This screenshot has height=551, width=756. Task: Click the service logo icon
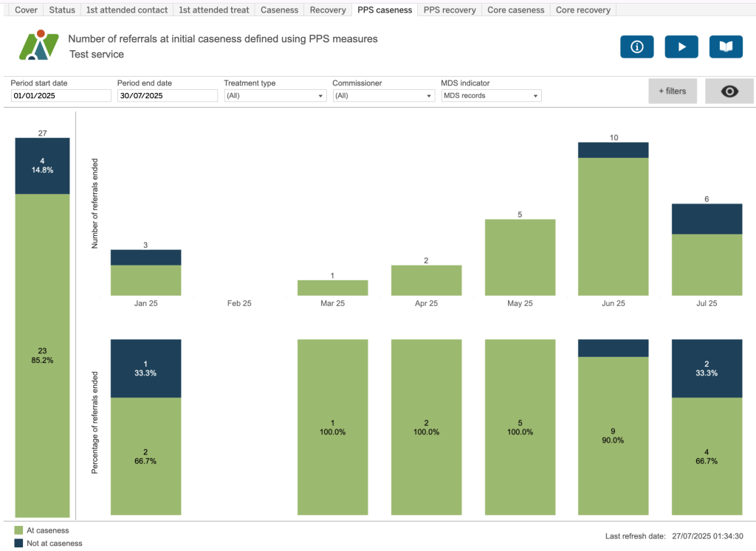tap(38, 46)
